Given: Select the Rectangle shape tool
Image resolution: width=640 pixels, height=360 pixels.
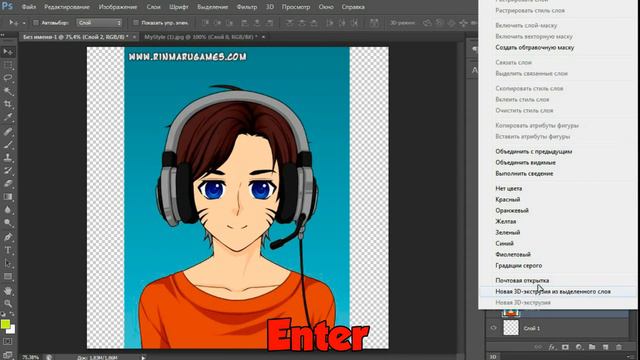Looking at the screenshot, I should 8,276.
